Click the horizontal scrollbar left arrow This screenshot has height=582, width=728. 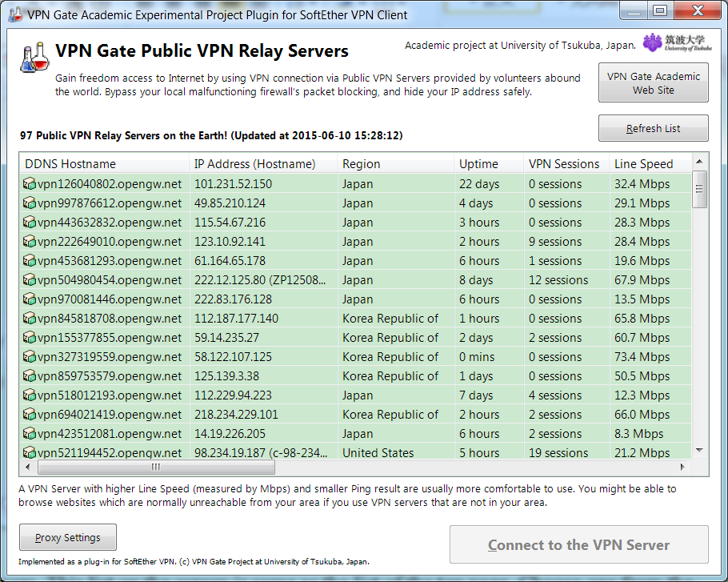[x=28, y=467]
